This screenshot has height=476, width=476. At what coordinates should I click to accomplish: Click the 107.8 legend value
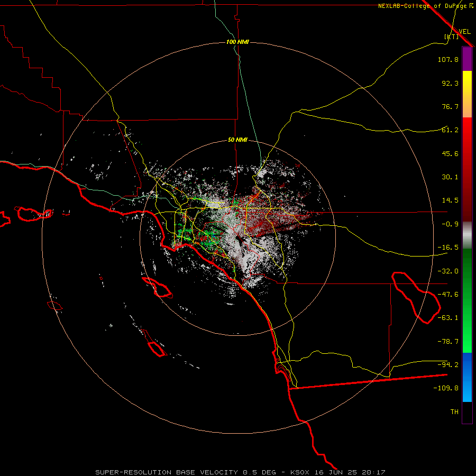[x=448, y=59]
